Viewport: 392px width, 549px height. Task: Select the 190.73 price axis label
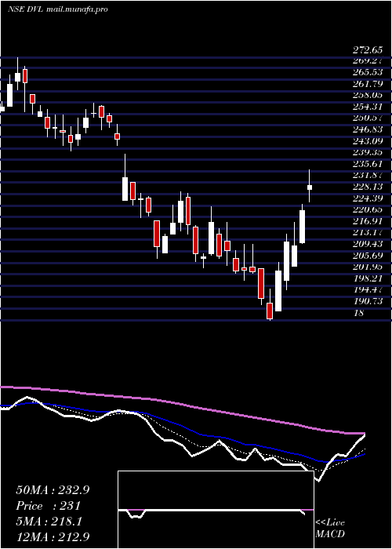pos(368,301)
